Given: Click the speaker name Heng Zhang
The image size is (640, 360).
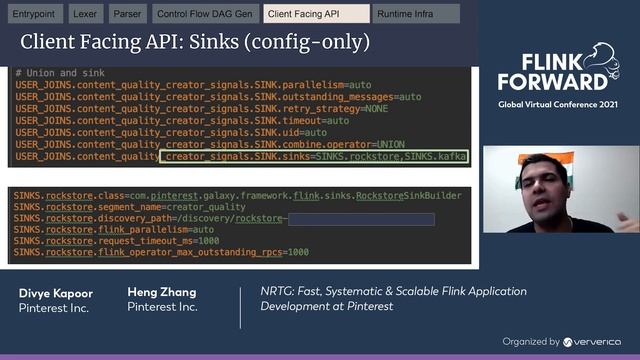Looking at the screenshot, I should tap(162, 292).
